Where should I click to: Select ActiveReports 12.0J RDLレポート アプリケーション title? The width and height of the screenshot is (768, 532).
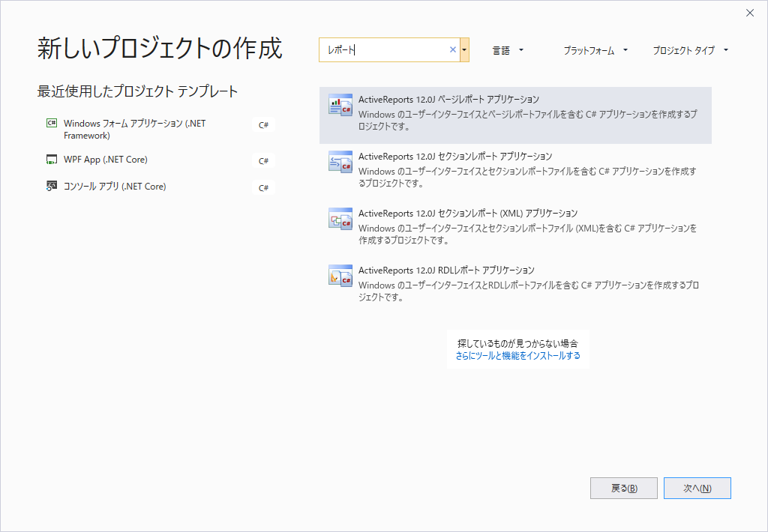pyautogui.click(x=446, y=270)
